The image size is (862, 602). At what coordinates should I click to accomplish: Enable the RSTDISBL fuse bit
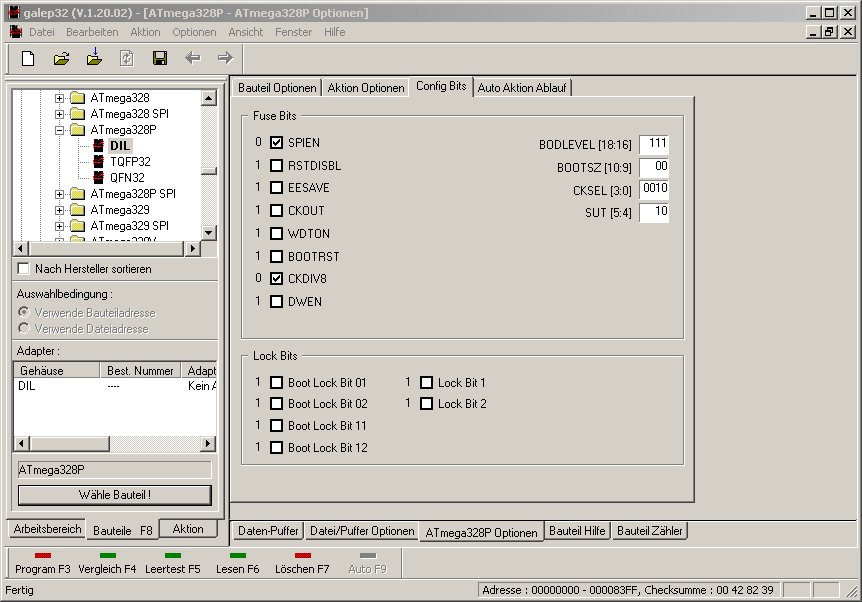277,165
